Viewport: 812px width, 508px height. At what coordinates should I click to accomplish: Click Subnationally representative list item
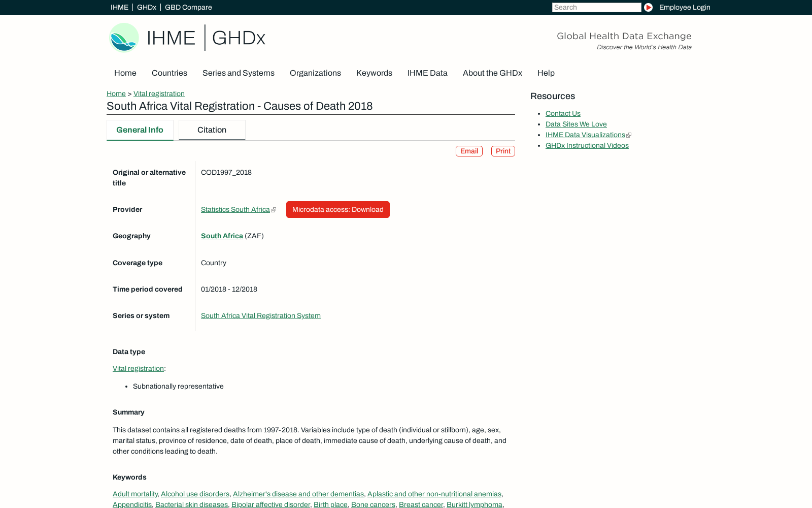(x=178, y=386)
